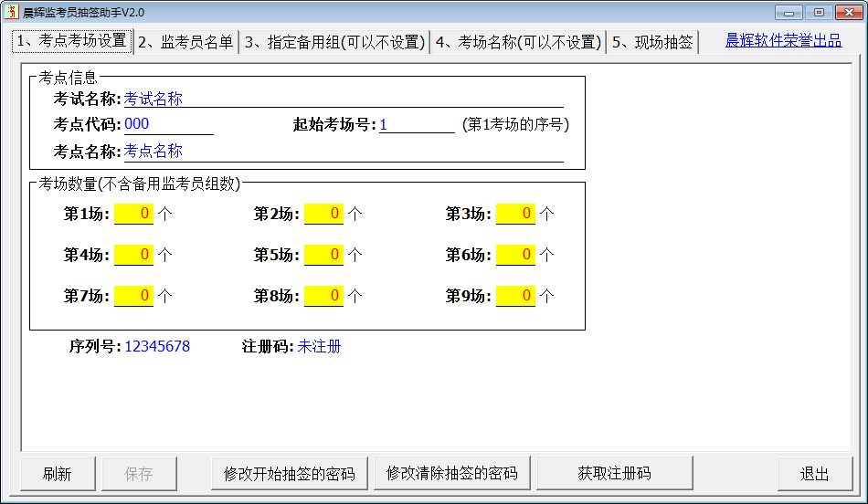Click the (第1考场的序号) hint text

pos(515,124)
